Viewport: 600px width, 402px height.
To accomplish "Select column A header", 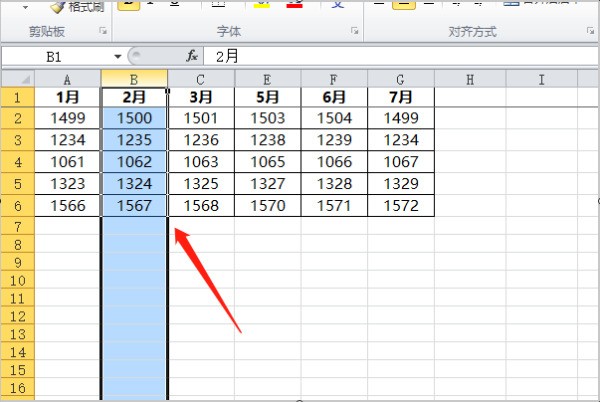I will tap(67, 80).
